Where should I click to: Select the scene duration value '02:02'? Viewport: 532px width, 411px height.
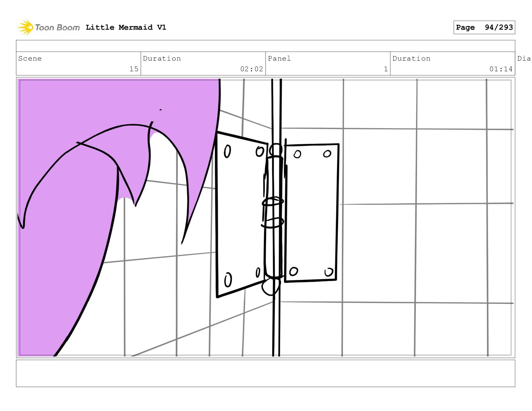click(x=251, y=69)
